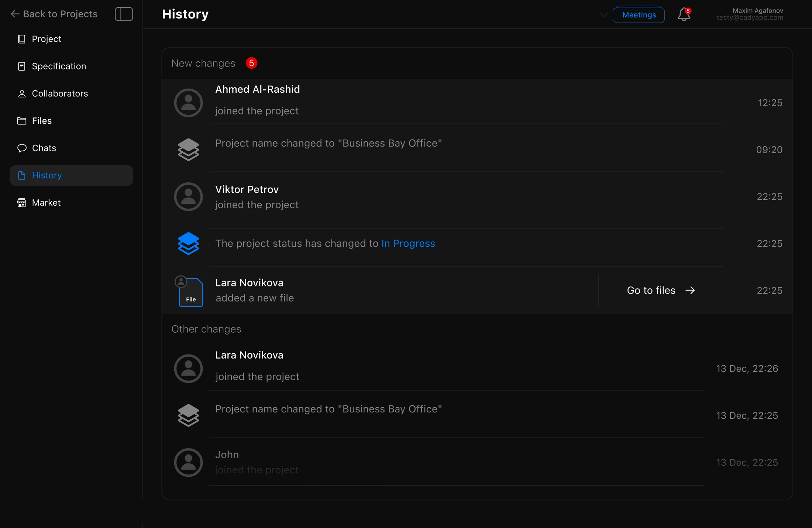Click the Back to Projects arrow link
The height and width of the screenshot is (528, 812).
54,14
